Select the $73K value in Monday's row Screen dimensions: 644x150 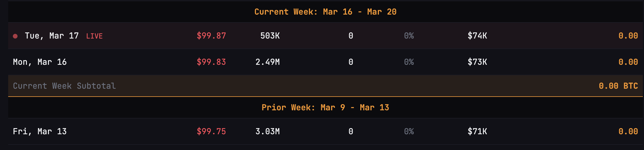(477, 62)
